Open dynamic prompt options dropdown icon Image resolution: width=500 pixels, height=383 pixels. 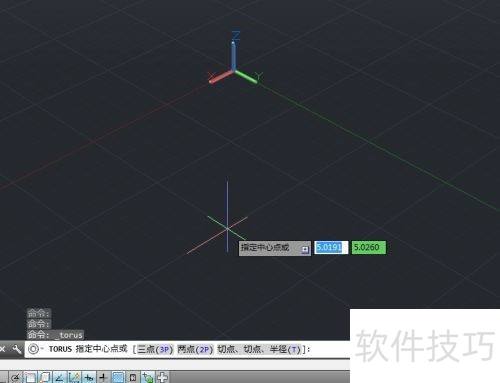tap(305, 249)
